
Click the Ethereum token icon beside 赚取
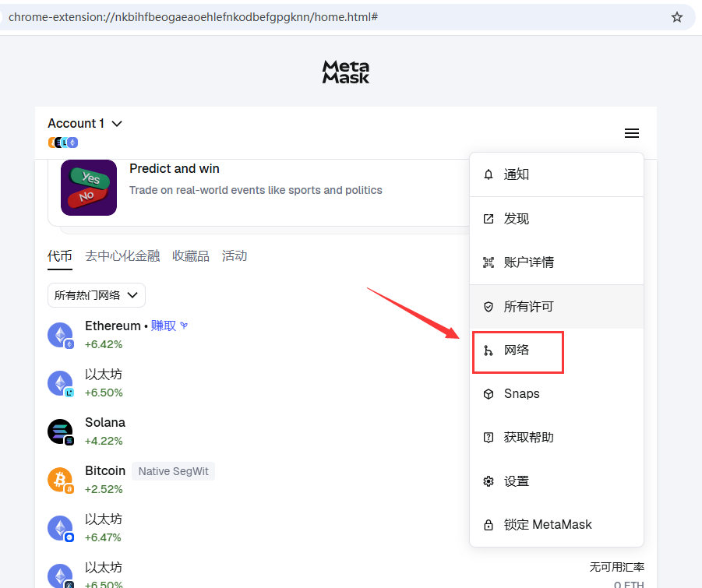[61, 335]
